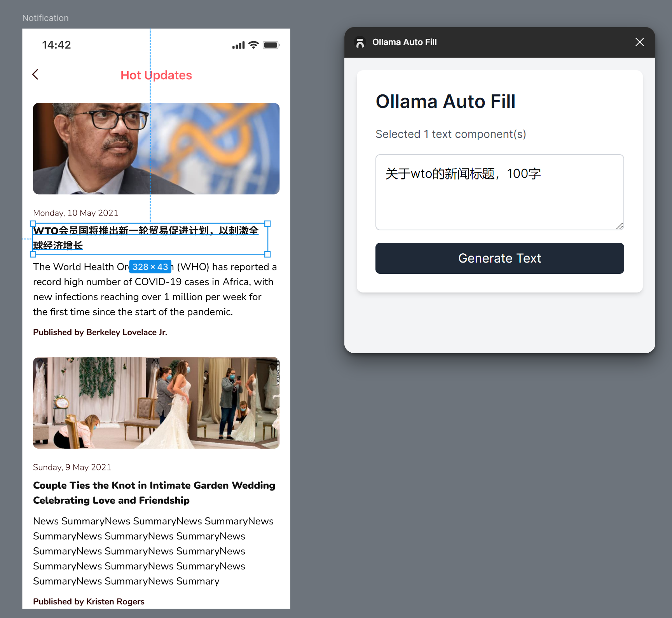Click the cellular signal bars icon

(x=239, y=45)
